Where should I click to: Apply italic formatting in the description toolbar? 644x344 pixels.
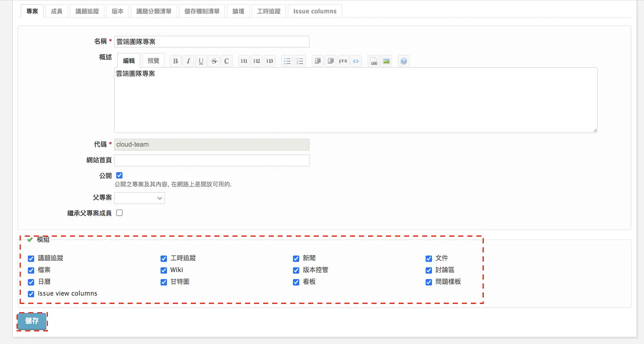pos(188,61)
